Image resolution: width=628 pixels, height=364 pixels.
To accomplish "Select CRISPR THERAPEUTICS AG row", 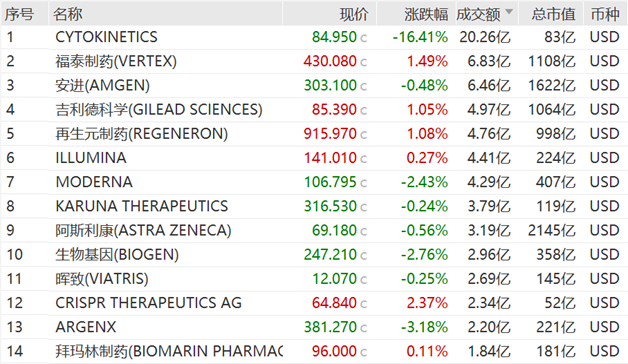I will point(314,303).
